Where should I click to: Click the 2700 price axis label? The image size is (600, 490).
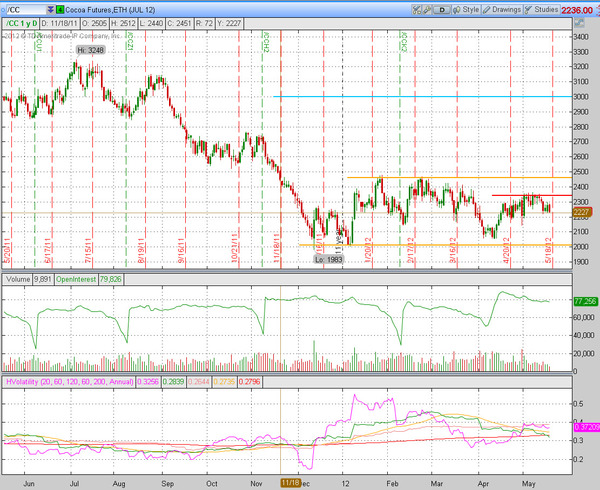[581, 142]
